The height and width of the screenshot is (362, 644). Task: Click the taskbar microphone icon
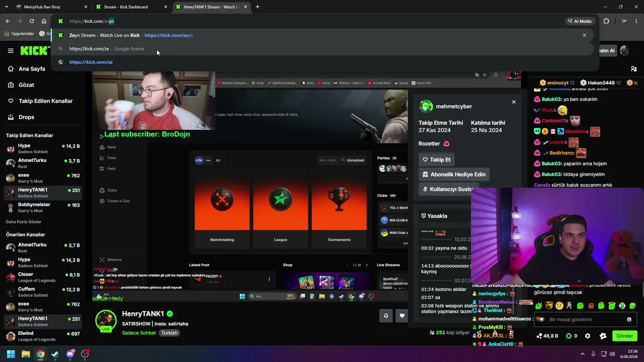[x=594, y=354]
